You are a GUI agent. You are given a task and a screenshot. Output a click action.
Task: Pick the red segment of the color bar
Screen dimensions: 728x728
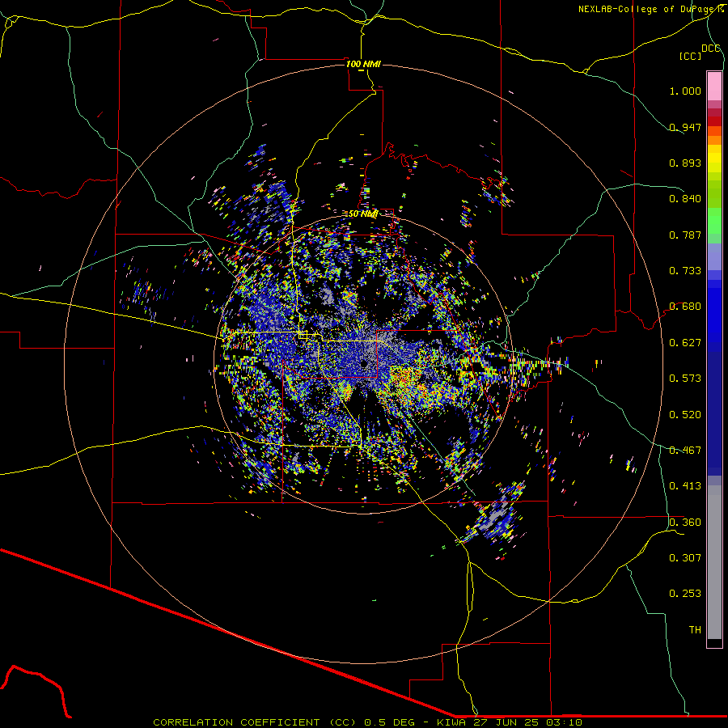714,121
